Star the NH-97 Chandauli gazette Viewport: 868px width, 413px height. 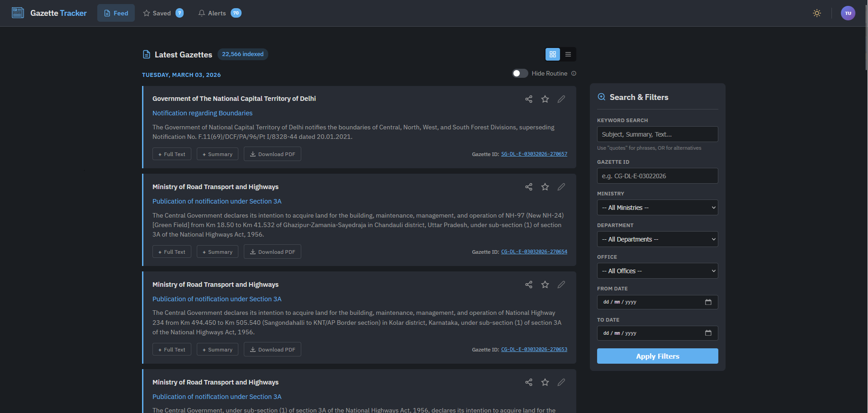click(x=545, y=187)
